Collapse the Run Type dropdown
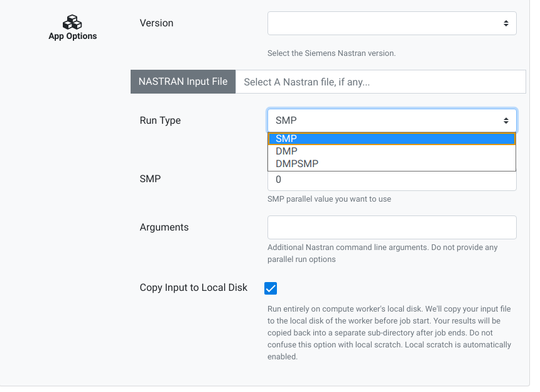540x392 pixels. click(x=392, y=121)
